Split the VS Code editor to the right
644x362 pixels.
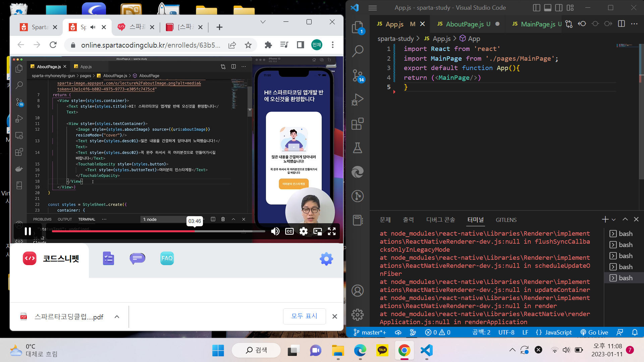[x=621, y=24]
